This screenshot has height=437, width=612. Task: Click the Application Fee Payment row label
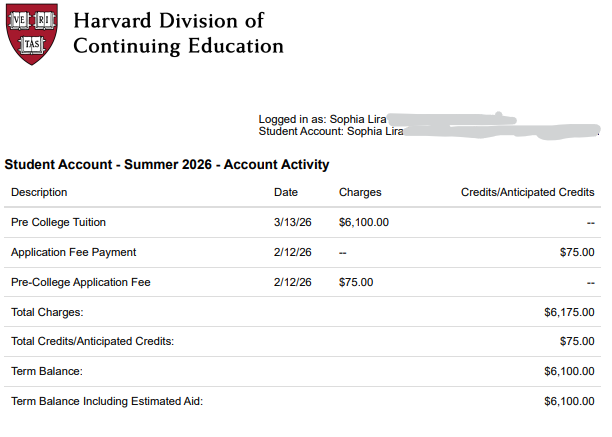pos(73,252)
